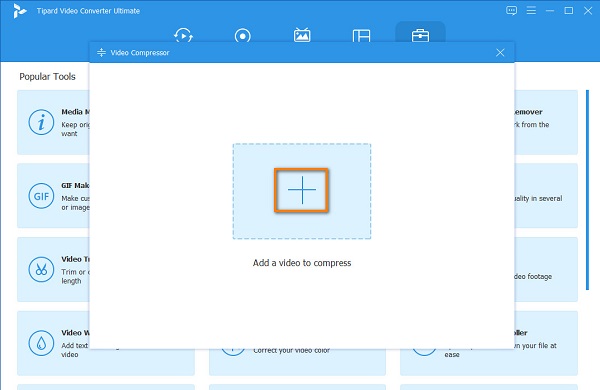Click the 'Video Compressor' dialog title
This screenshot has height=390, width=600.
pos(140,53)
